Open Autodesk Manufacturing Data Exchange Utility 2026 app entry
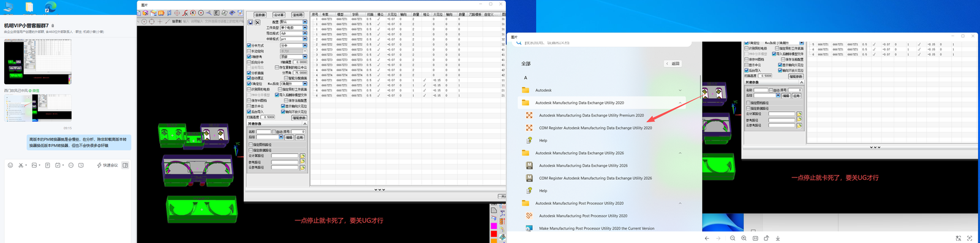This screenshot has height=243, width=980. (583, 166)
